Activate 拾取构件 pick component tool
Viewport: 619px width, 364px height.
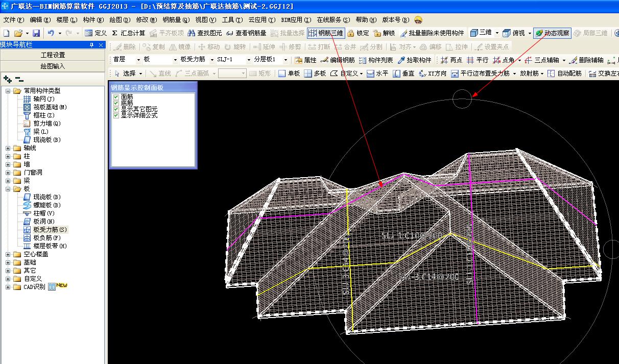[x=414, y=60]
